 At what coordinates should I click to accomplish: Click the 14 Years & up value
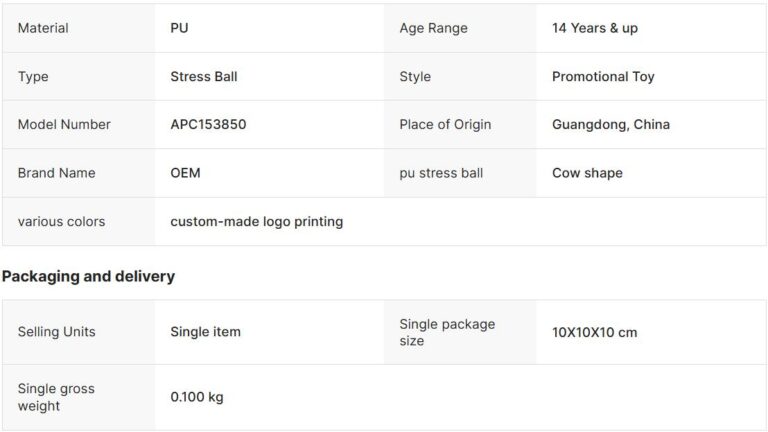point(594,28)
